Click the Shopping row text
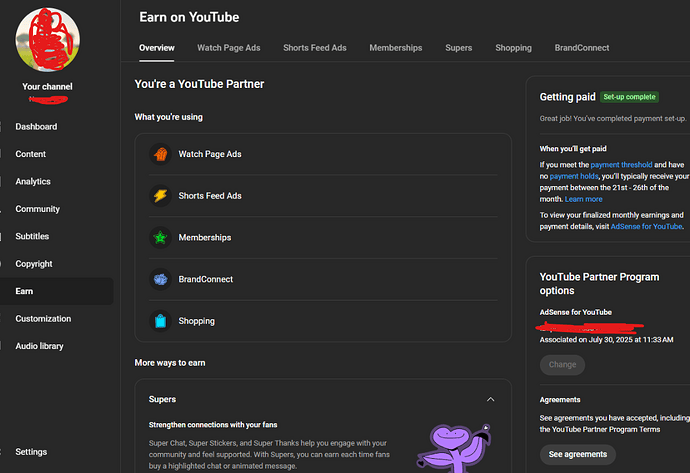690x473 pixels. coord(196,321)
